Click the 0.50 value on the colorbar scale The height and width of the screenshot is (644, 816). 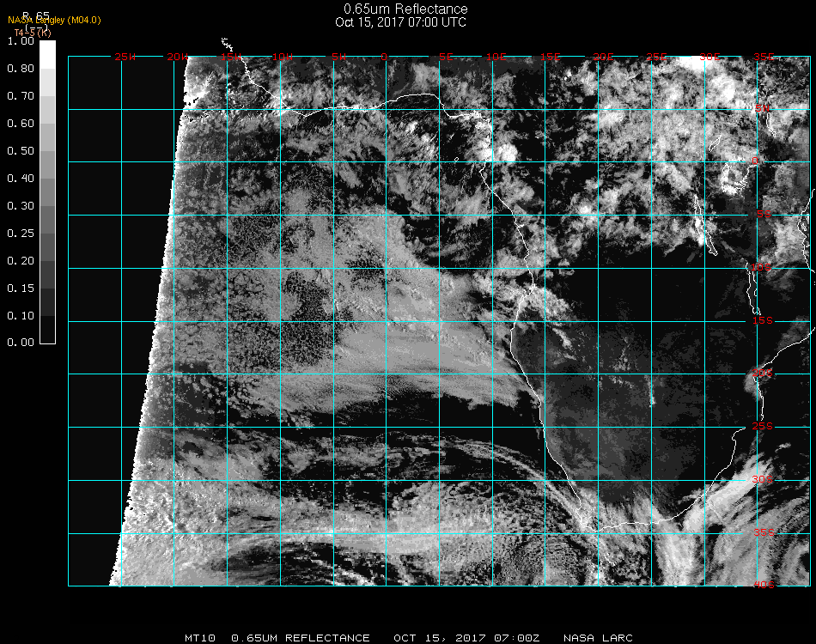click(x=20, y=151)
